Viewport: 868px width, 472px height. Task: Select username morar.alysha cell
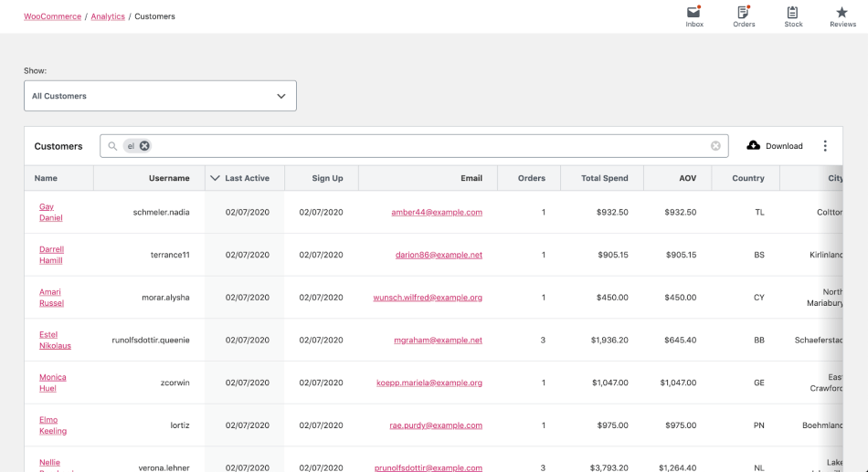point(165,297)
